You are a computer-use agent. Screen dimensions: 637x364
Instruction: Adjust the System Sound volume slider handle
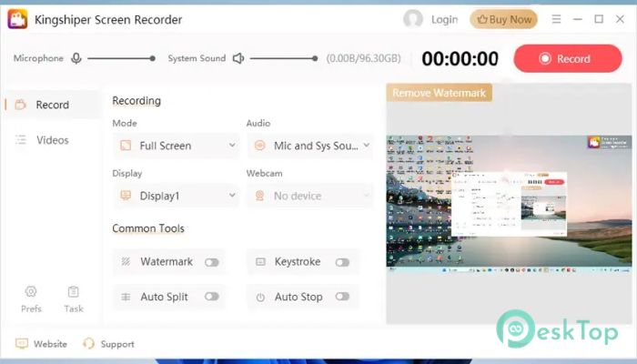pos(315,58)
